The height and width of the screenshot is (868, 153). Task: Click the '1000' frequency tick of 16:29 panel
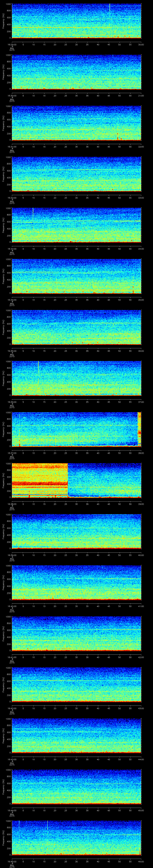point(8,4)
